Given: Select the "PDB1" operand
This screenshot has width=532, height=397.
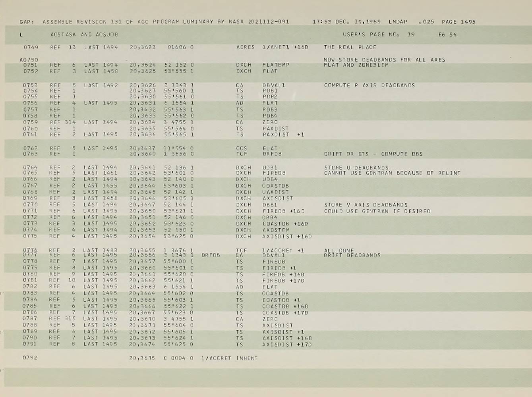Looking at the screenshot, I should click(270, 91).
